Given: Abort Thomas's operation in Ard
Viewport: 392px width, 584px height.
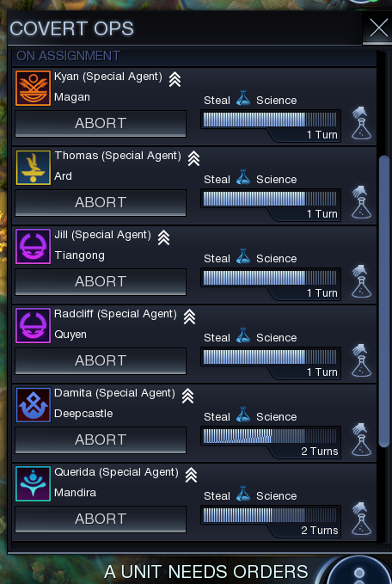Looking at the screenshot, I should 101,203.
